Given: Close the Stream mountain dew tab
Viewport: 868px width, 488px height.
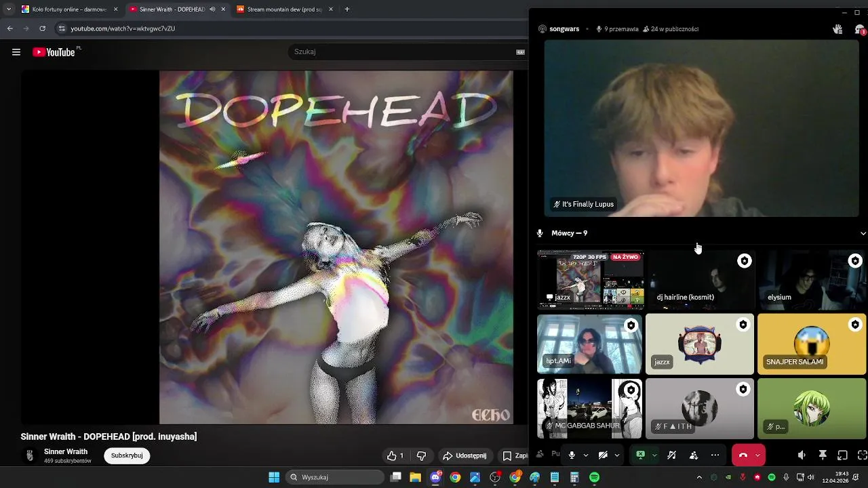Looking at the screenshot, I should [331, 9].
